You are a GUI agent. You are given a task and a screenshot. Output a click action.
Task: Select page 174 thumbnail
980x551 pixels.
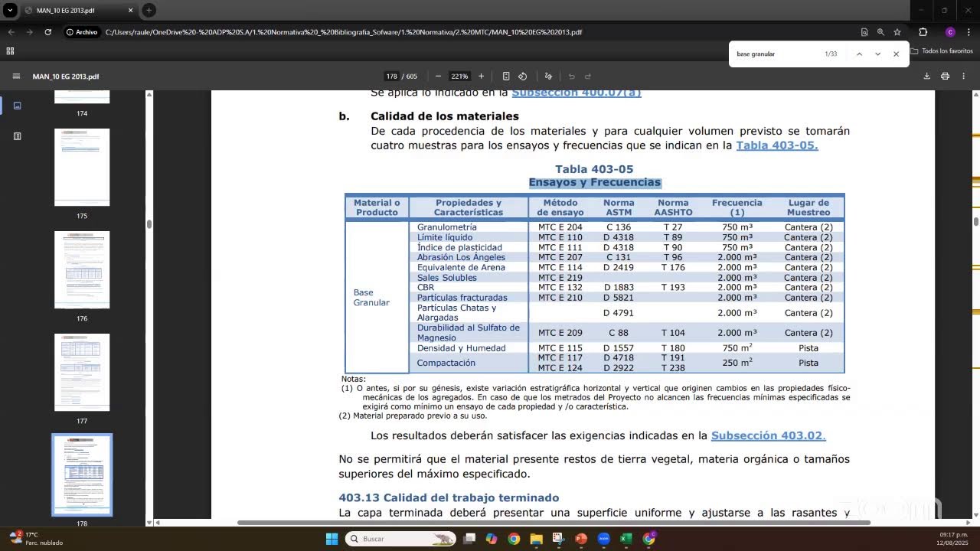pyautogui.click(x=82, y=96)
